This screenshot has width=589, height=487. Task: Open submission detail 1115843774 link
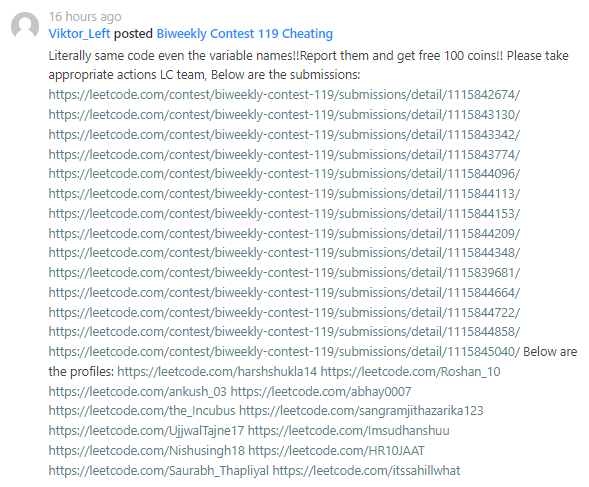[284, 154]
